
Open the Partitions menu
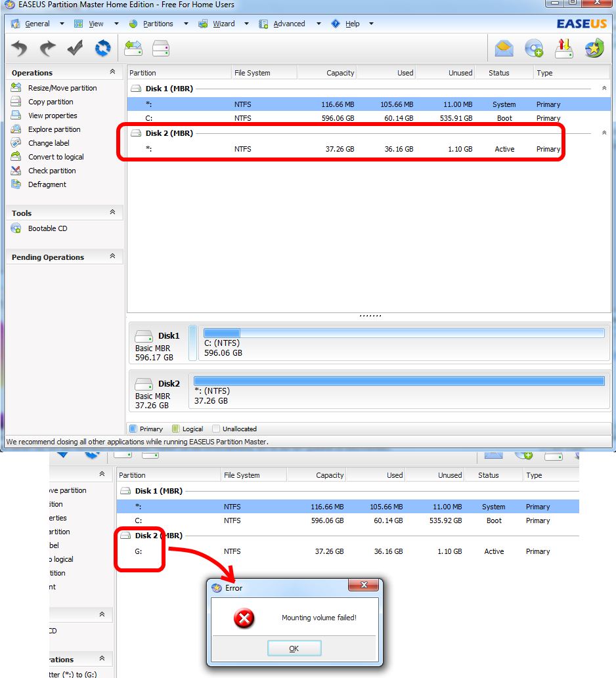click(158, 24)
